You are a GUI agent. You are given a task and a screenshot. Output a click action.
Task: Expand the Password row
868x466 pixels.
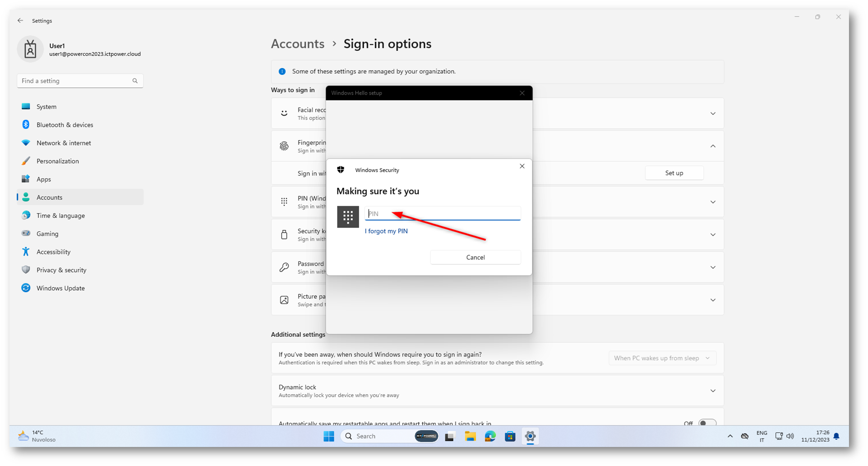(713, 267)
